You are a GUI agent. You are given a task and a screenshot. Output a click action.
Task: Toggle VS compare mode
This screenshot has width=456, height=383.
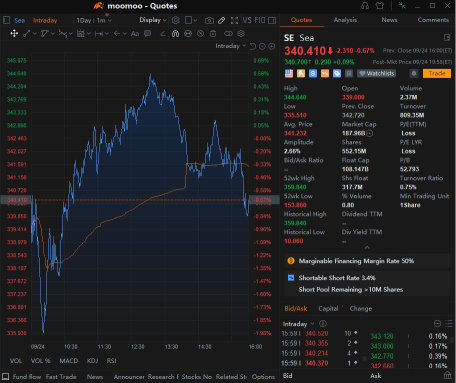coord(247,20)
